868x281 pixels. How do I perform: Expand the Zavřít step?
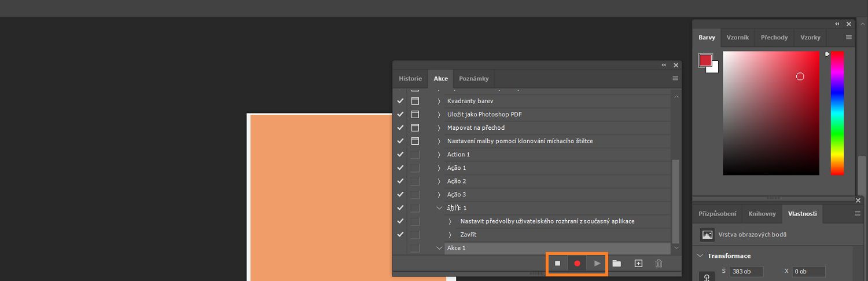click(450, 235)
